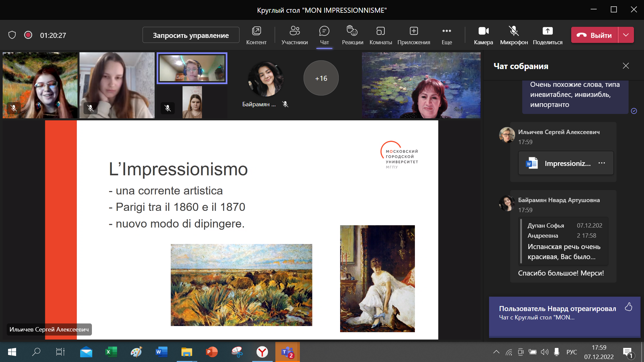Image resolution: width=644 pixels, height=362 pixels.
Task: Open More (Еще) actions menu
Action: (446, 35)
